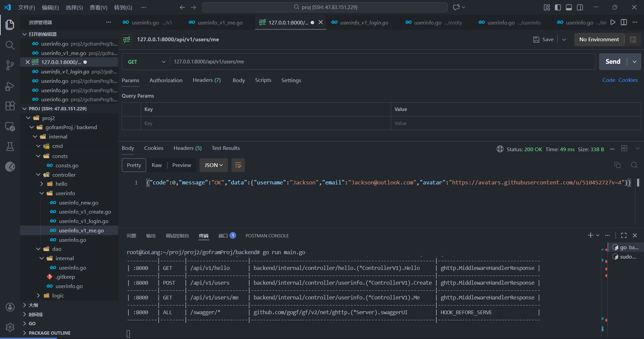Image resolution: width=644 pixels, height=339 pixels.
Task: Change response pane layout icon
Action: (x=624, y=149)
